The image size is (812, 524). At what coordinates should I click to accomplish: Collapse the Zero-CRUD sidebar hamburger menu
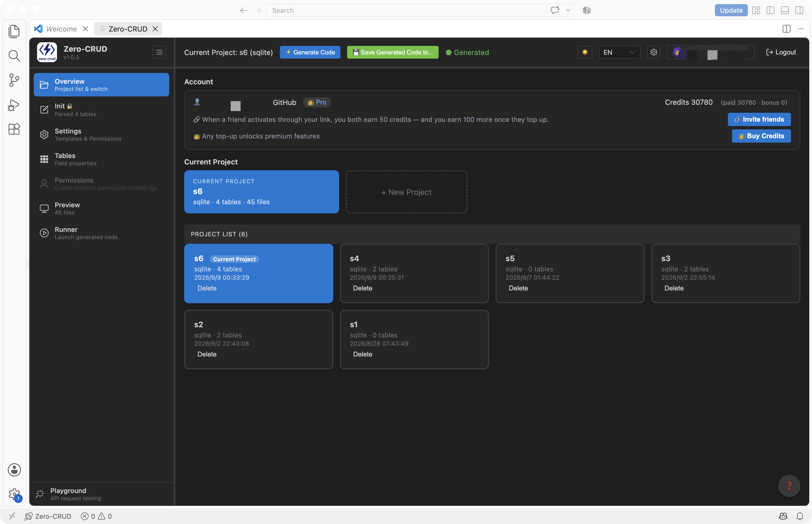point(159,53)
